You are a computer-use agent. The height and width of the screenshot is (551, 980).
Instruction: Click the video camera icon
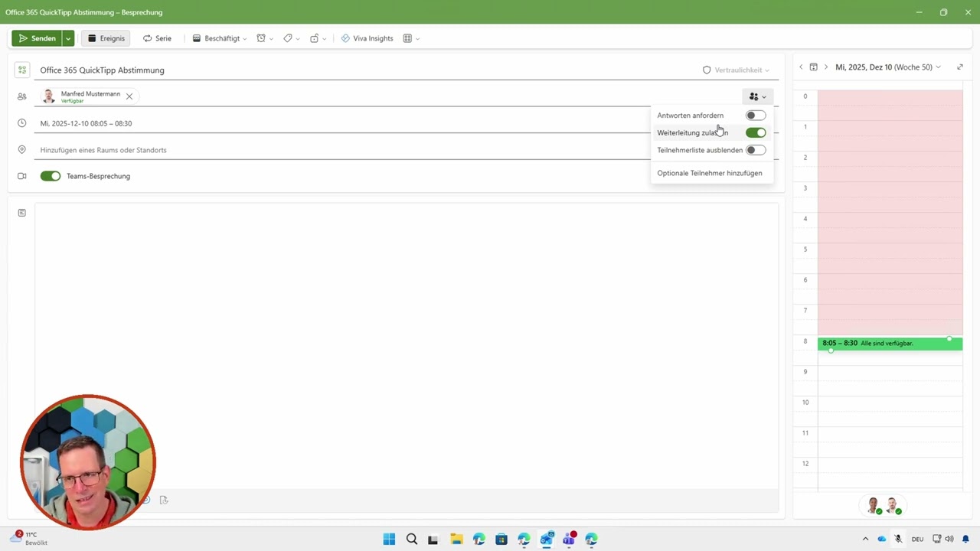tap(22, 176)
